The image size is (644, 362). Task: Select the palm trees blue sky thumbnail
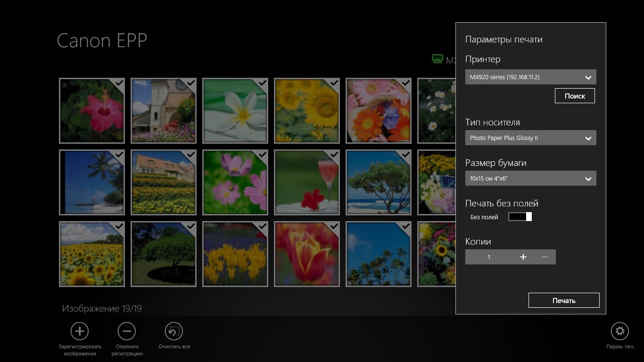[379, 254]
